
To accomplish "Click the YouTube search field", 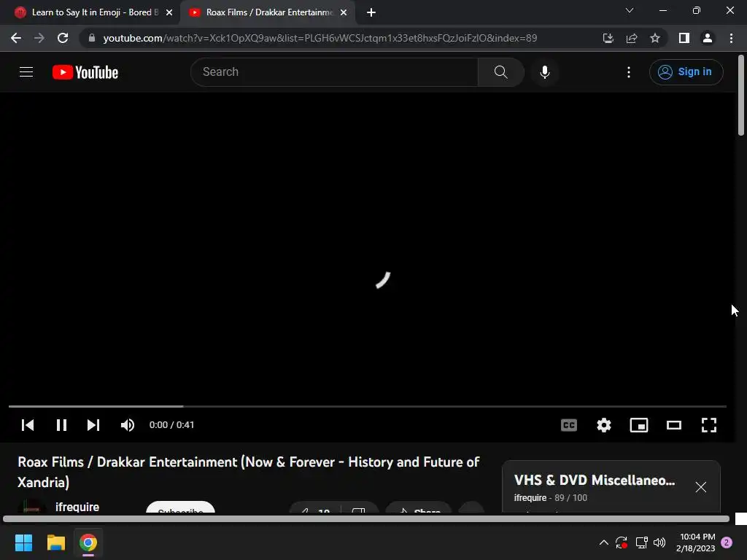I will coord(334,72).
